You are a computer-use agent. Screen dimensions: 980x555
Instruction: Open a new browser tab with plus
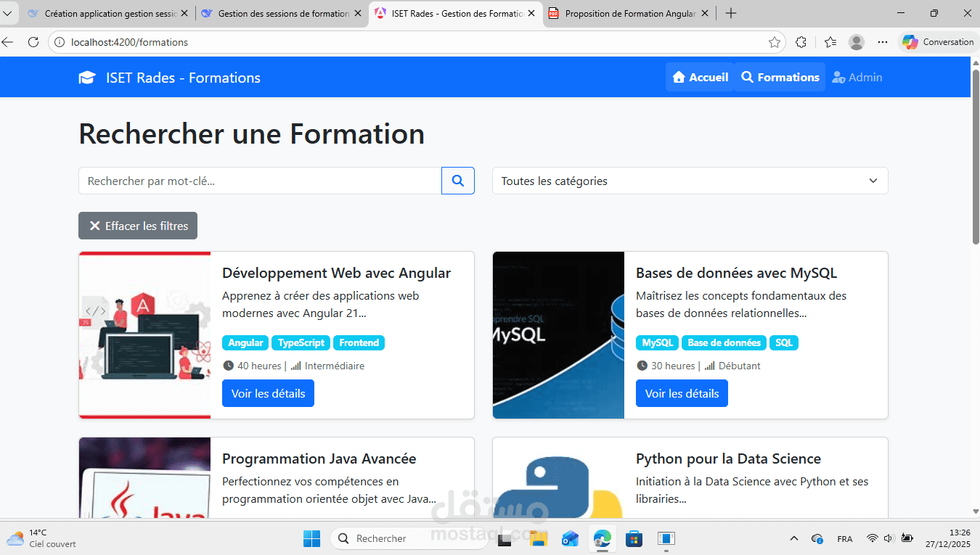coord(731,13)
